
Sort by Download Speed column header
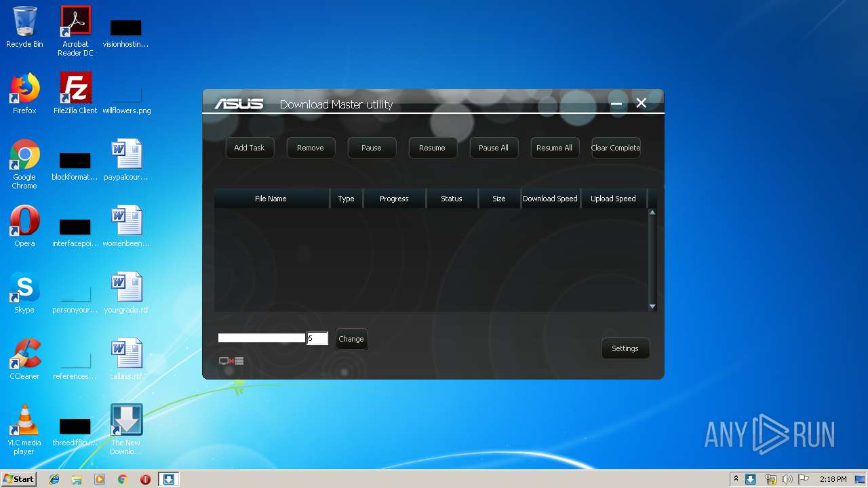point(551,199)
